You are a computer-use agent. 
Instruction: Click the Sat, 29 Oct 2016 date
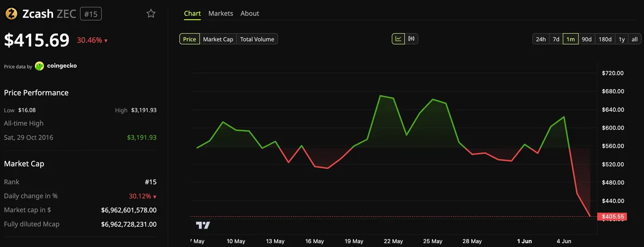[29, 137]
